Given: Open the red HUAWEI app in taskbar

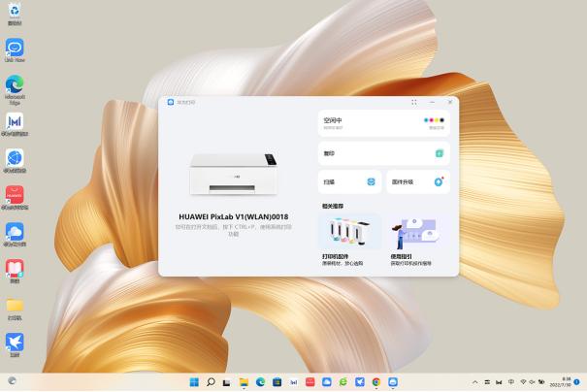Looking at the screenshot, I should 310,382.
